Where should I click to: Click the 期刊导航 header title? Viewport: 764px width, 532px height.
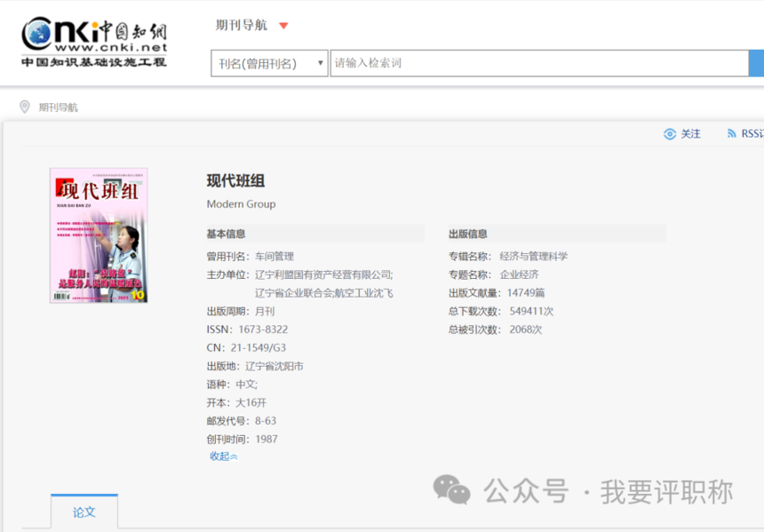pyautogui.click(x=241, y=25)
